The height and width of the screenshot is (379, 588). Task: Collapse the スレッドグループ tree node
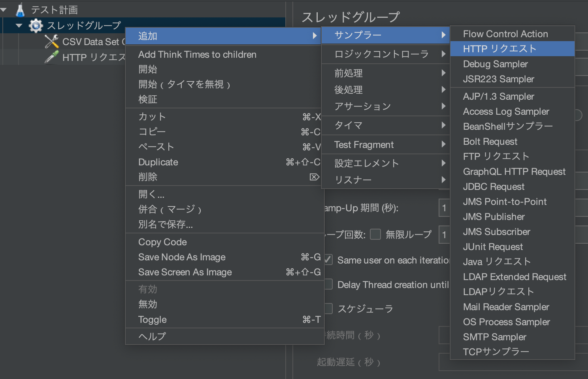(19, 25)
